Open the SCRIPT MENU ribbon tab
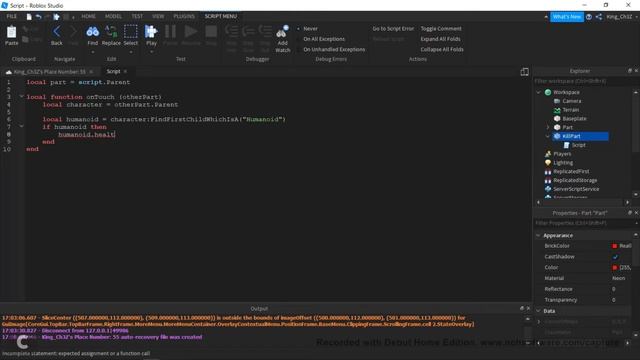 221,16
